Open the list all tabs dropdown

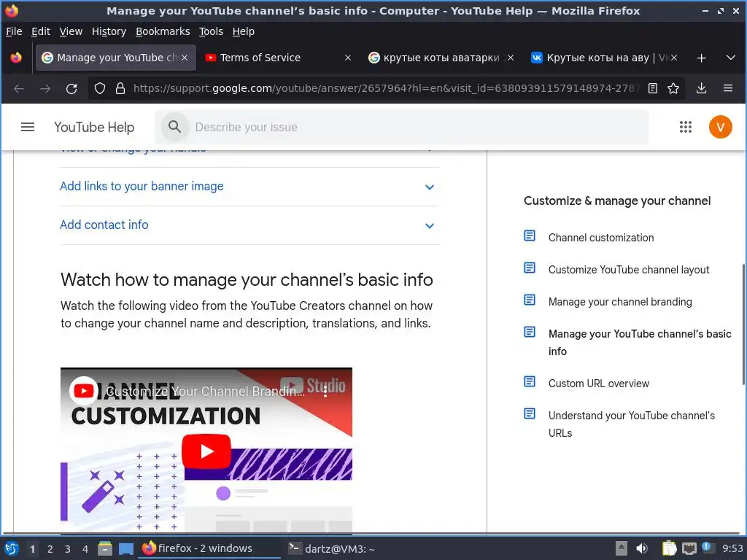point(730,58)
